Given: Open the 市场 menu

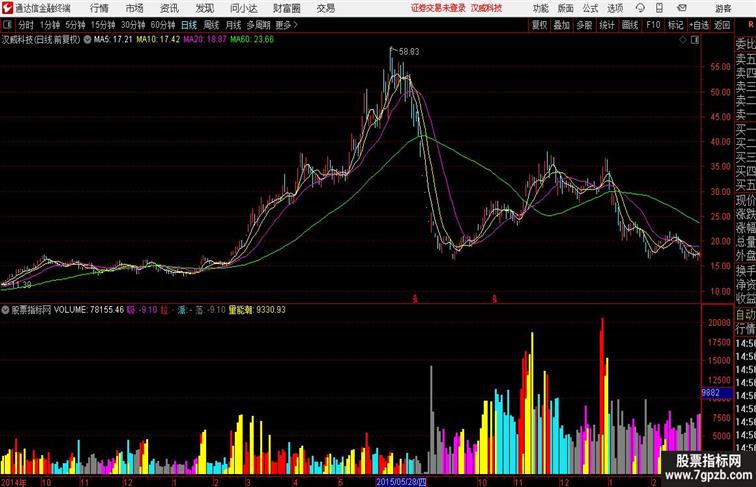Looking at the screenshot, I should pyautogui.click(x=134, y=8).
